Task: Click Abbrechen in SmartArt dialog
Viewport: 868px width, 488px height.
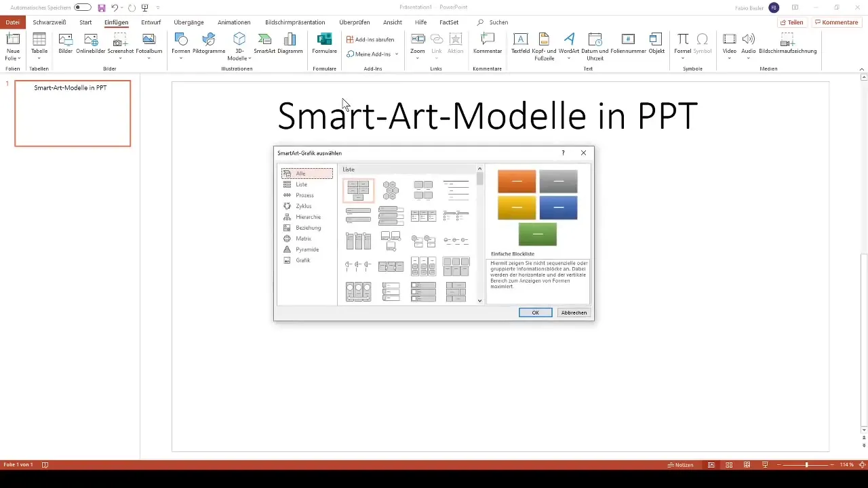Action: (574, 312)
